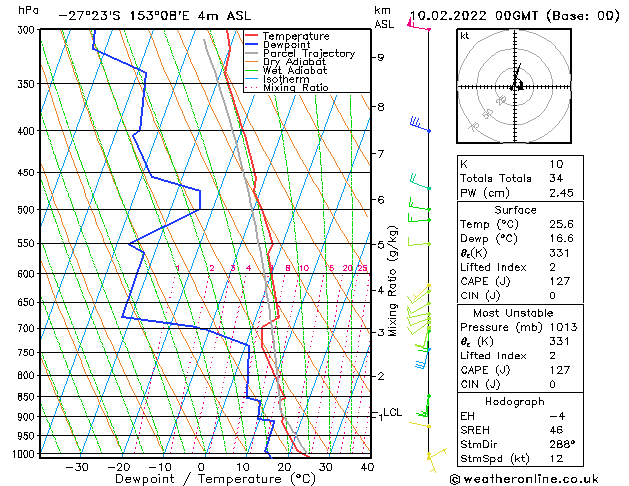Click the '40' temperature axis label
Screen dimensions: 629x486
[x=367, y=467]
